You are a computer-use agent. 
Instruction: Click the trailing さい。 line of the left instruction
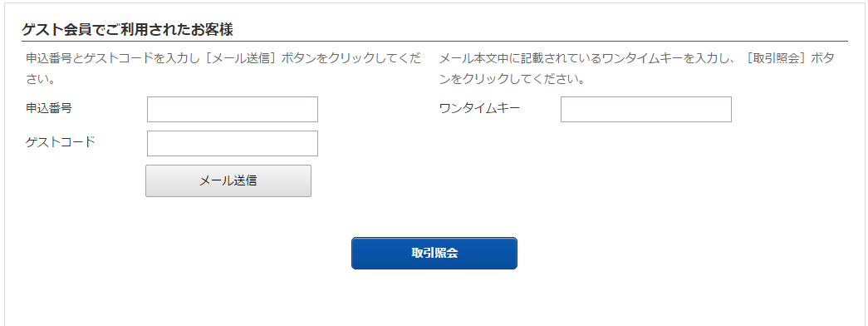(x=40, y=79)
